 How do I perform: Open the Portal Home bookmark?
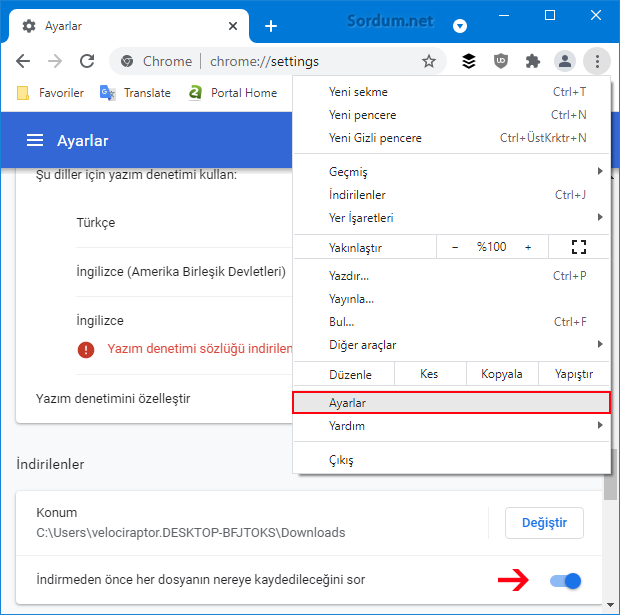233,93
